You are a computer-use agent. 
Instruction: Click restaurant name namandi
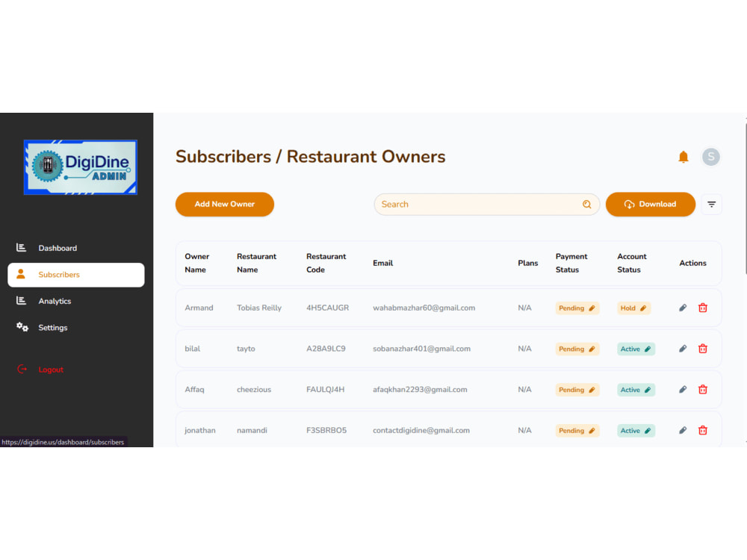[x=252, y=431]
